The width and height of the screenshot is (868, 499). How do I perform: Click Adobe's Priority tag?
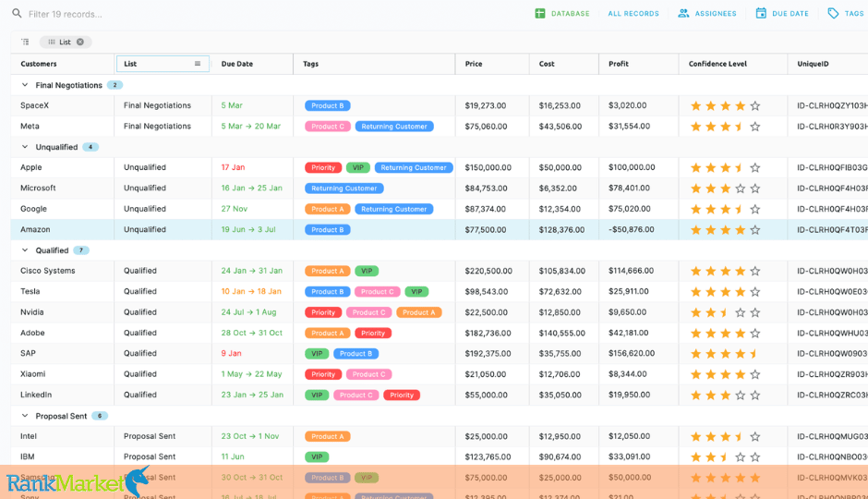point(373,333)
